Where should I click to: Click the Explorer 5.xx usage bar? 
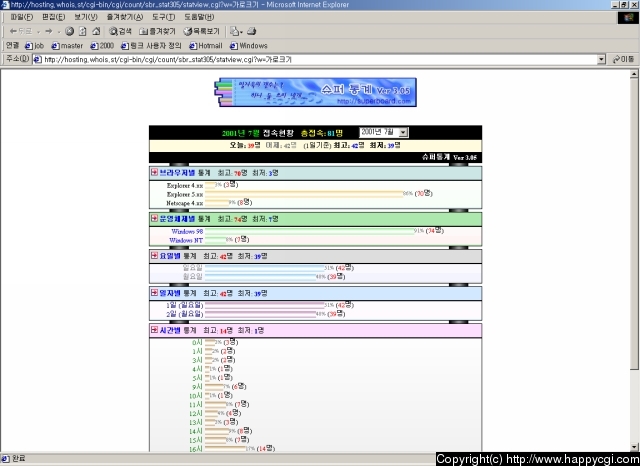point(304,194)
